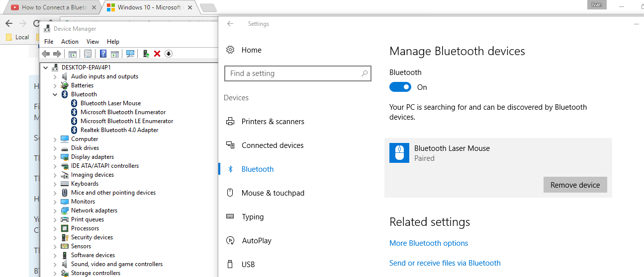
Task: Open the Help menu in Device Manager
Action: [113, 42]
